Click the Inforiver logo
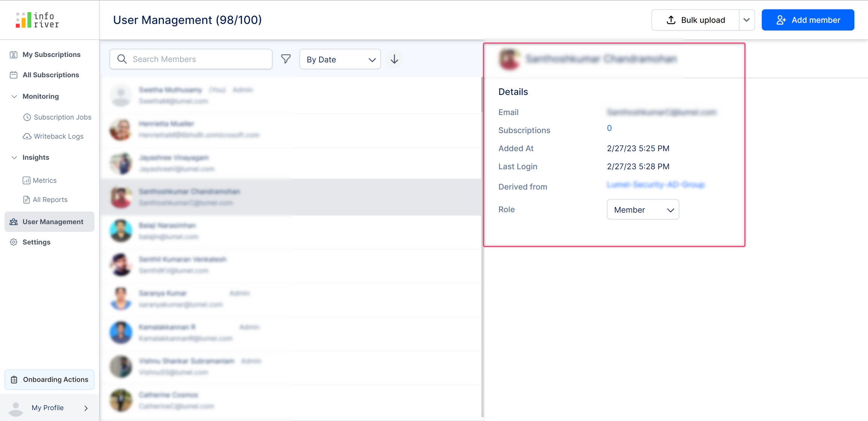 coord(37,20)
